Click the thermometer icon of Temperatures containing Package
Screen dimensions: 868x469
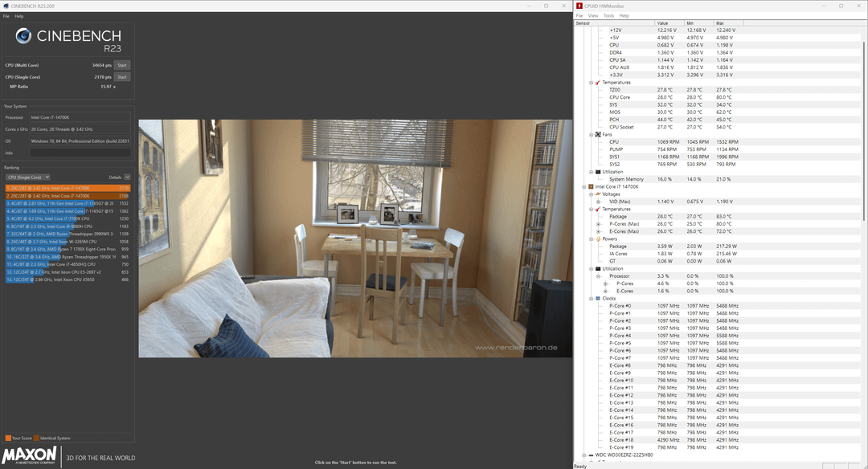coord(598,209)
